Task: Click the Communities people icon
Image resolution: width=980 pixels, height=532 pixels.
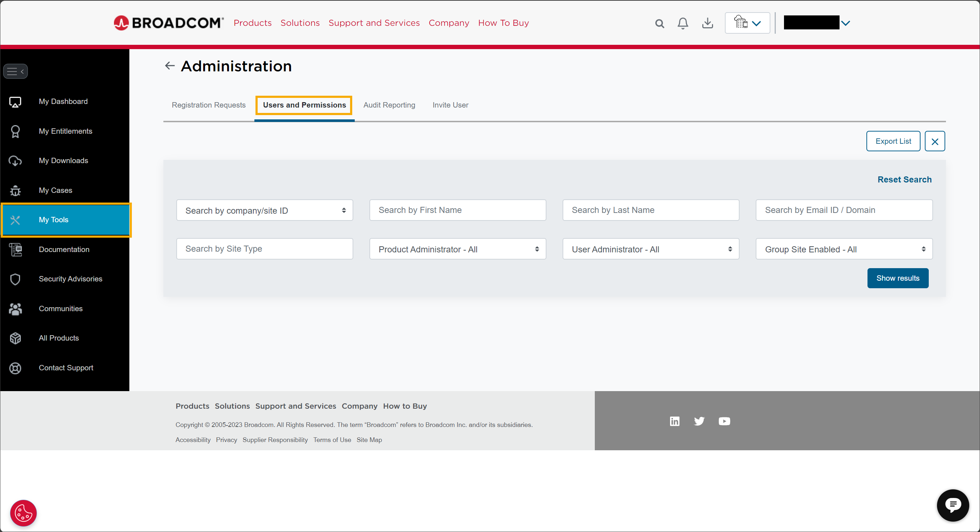Action: 15,309
